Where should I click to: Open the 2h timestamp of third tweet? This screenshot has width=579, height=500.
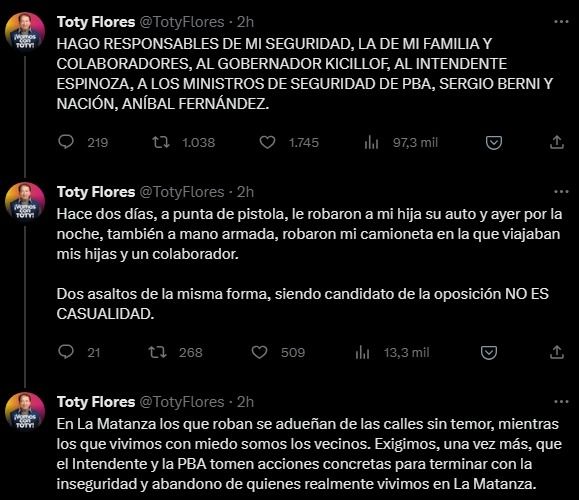click(245, 402)
